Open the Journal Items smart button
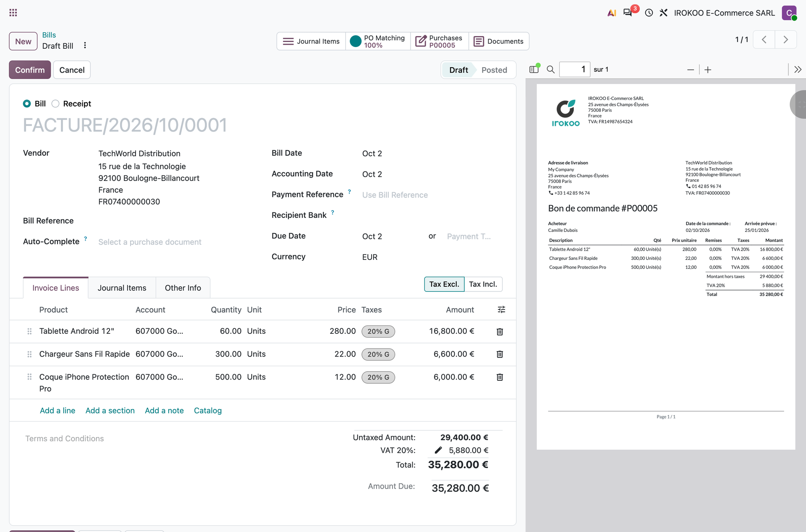Viewport: 806px width, 532px height. [311, 41]
